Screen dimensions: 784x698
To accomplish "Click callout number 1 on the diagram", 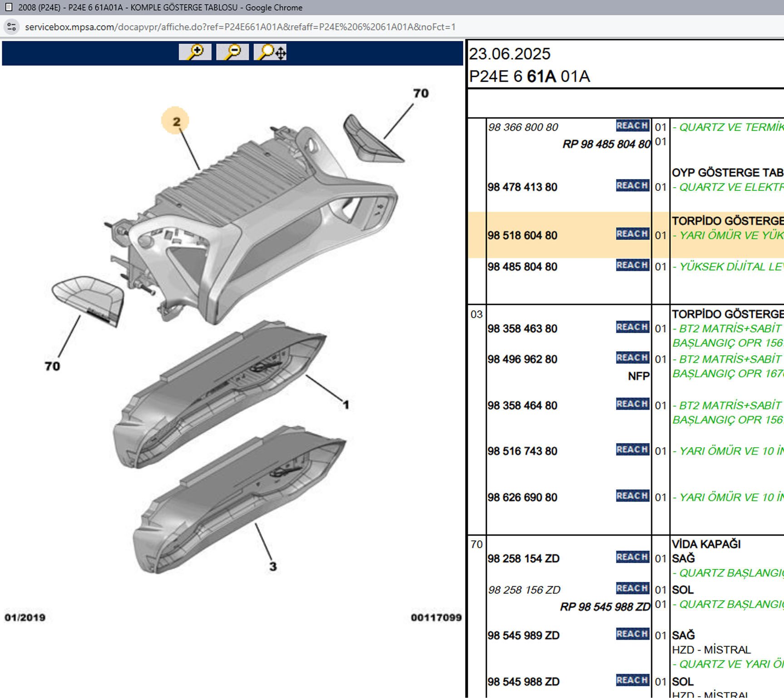I will [x=346, y=404].
